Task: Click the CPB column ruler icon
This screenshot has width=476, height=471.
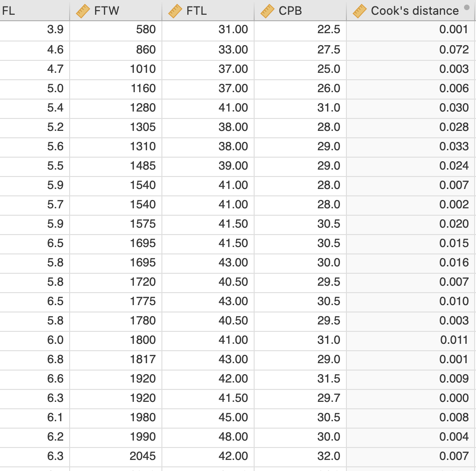Action: tap(267, 11)
